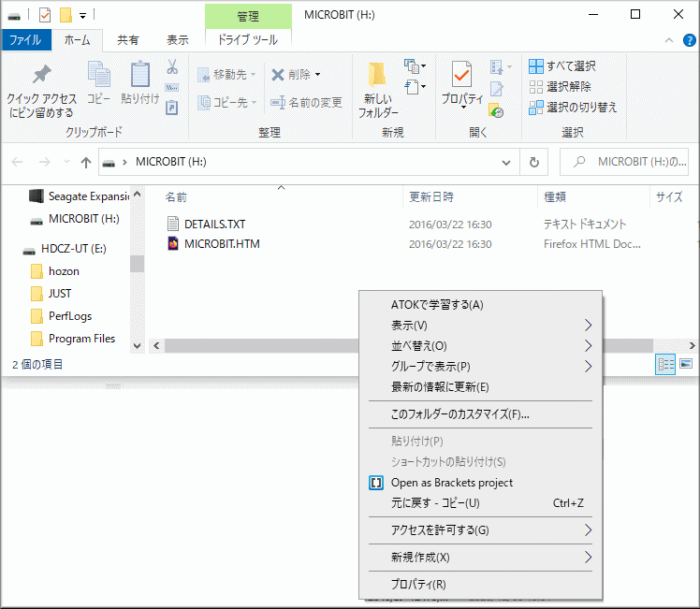Image resolution: width=700 pixels, height=609 pixels.
Task: Click New folder icon in title bar
Action: point(66,15)
